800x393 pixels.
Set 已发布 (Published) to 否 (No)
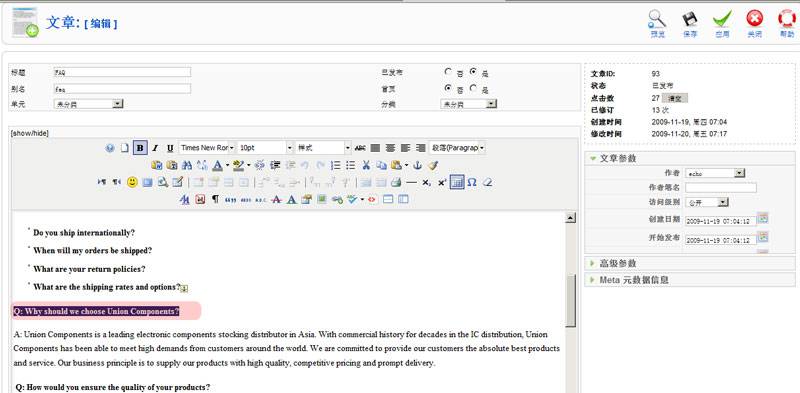(448, 72)
